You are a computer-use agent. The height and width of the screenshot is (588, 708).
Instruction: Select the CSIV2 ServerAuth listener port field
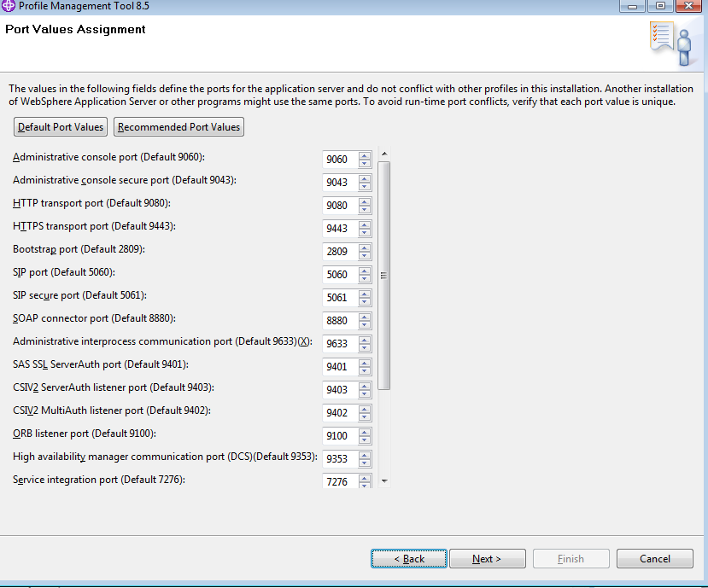coord(341,389)
